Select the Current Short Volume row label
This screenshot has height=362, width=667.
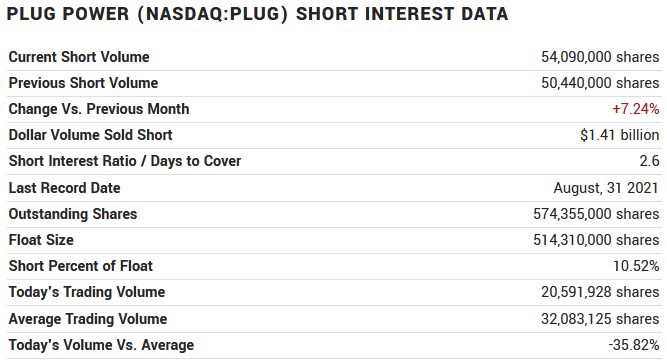(x=79, y=57)
